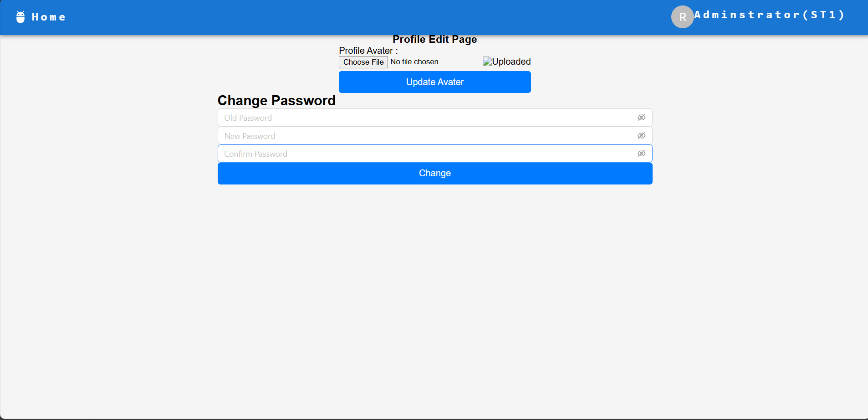Click the broken image icon before Uploaded
This screenshot has height=420, width=868.
[x=487, y=61]
